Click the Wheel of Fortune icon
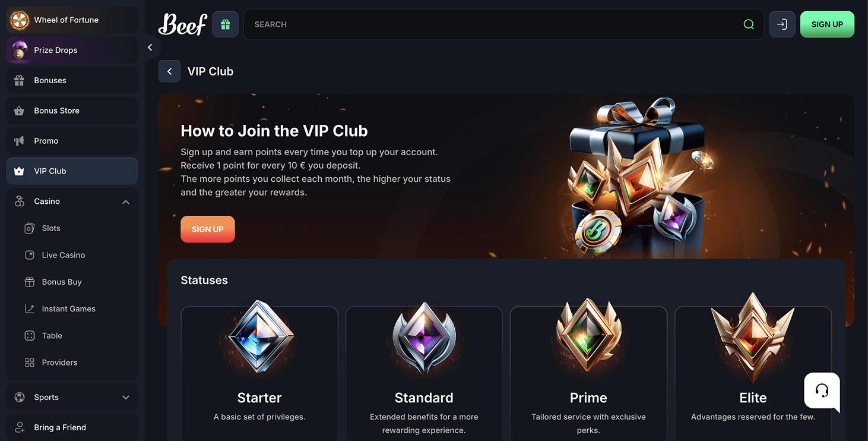This screenshot has width=868, height=441. click(20, 20)
